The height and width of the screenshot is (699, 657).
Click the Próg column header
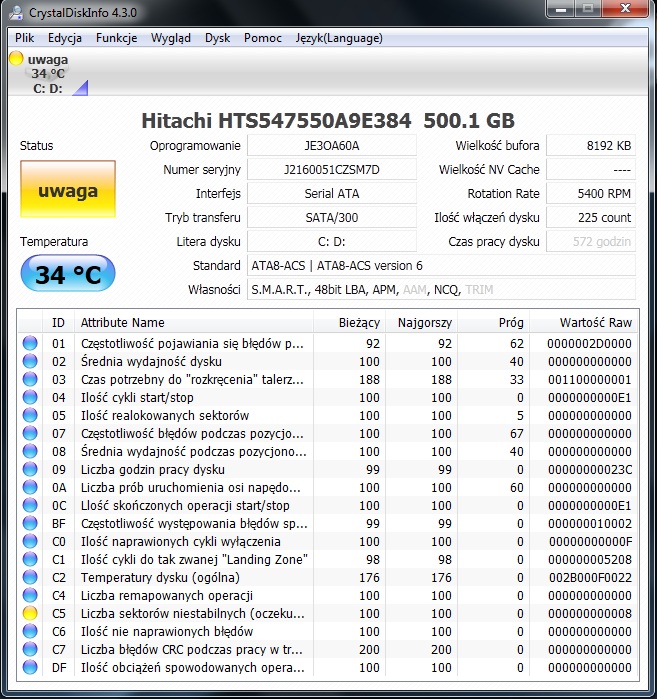[x=494, y=322]
